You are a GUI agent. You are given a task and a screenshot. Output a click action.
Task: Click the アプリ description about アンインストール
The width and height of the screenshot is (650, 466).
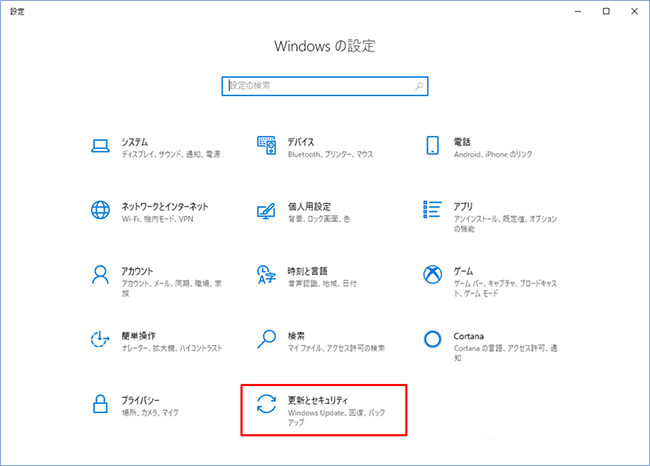click(x=505, y=224)
